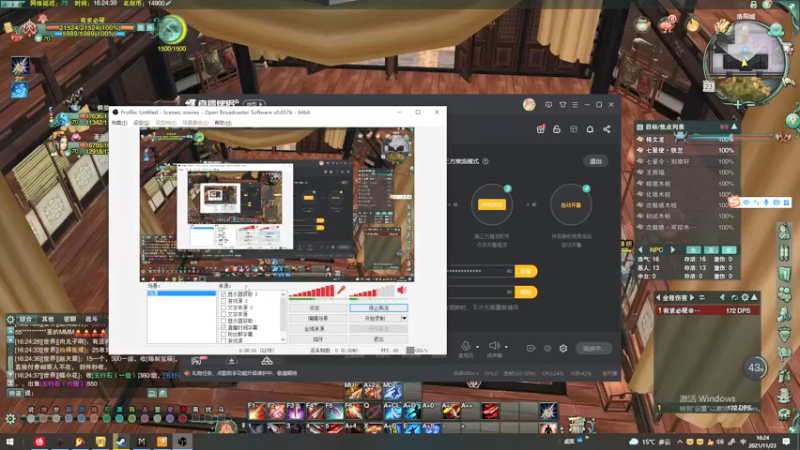Click the F1 skill icon on action bar
This screenshot has width=800, height=450.
tap(257, 411)
